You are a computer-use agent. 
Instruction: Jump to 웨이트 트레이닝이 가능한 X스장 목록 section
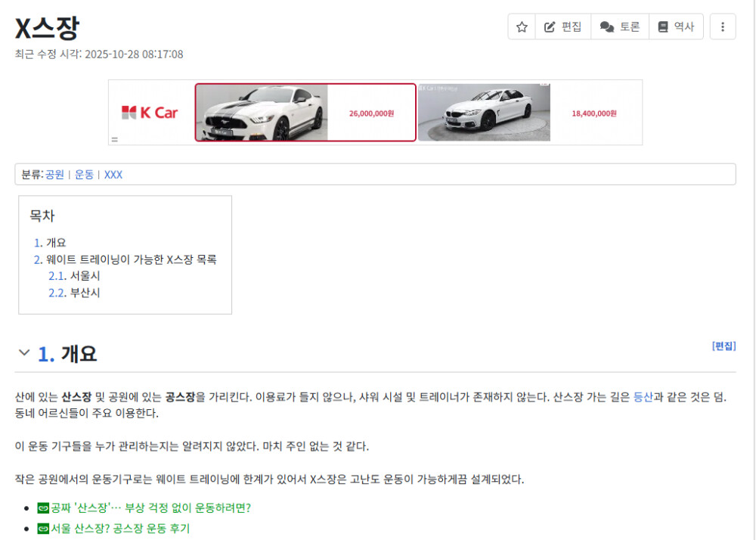(x=131, y=259)
